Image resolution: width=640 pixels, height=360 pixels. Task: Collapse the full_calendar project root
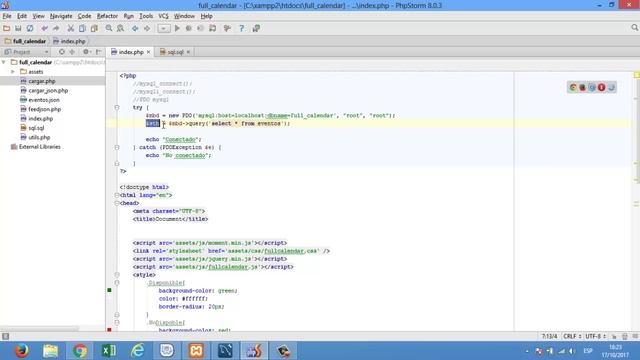coord(4,62)
